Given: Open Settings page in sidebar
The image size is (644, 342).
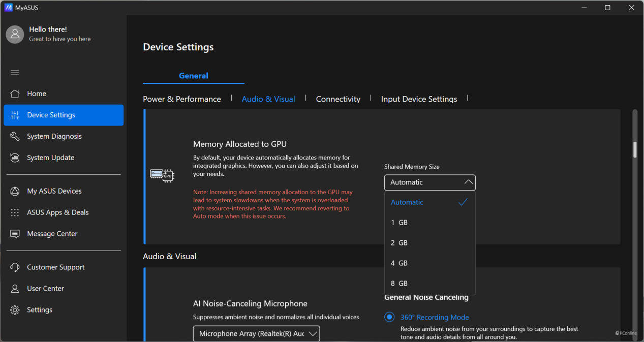Looking at the screenshot, I should [64, 310].
